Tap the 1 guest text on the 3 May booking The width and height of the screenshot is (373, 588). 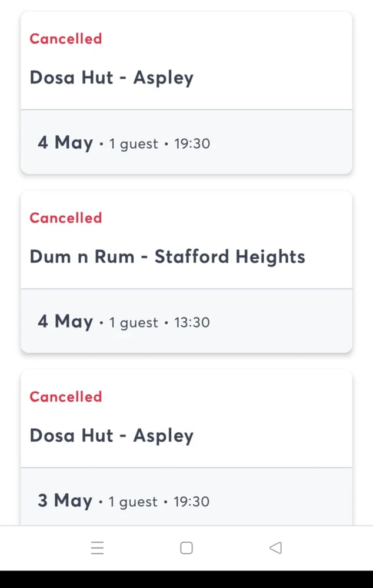point(134,502)
